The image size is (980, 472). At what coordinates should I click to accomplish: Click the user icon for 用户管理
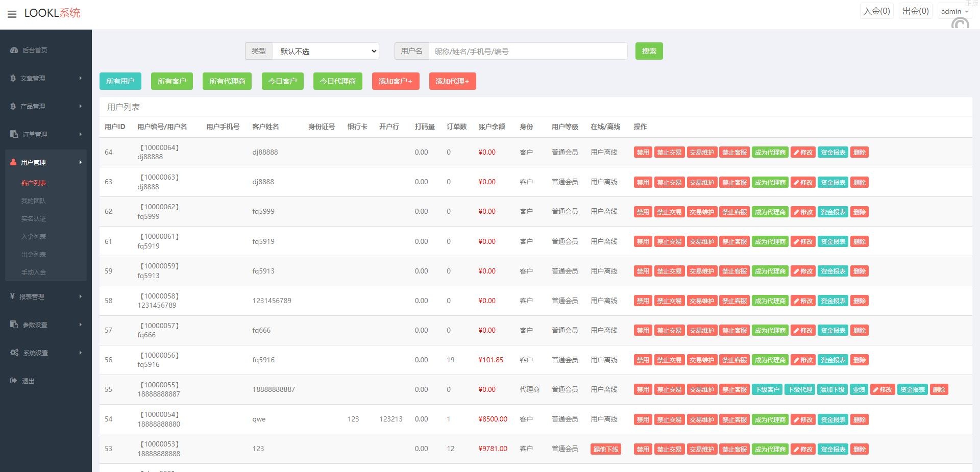coord(13,162)
